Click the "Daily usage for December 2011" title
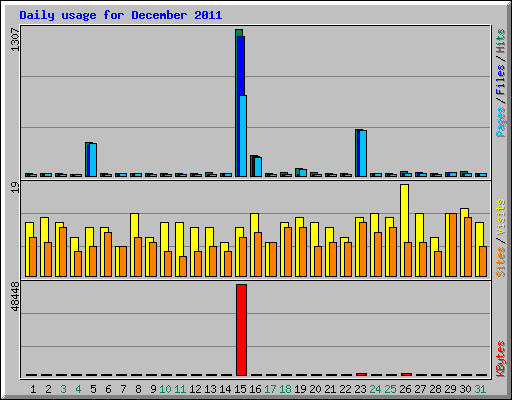Image resolution: width=512 pixels, height=400 pixels. point(121,15)
